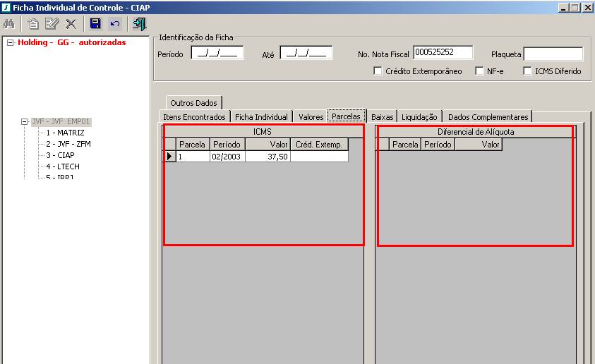Click the Período start date field

217,53
